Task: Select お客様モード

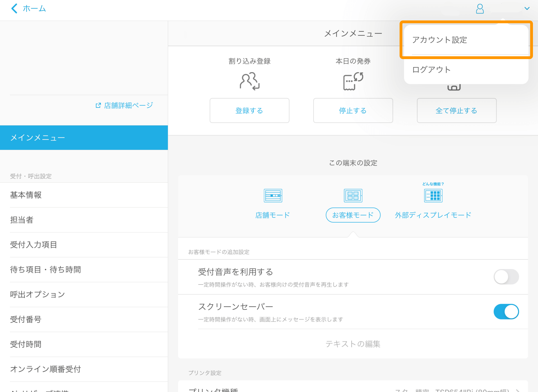Action: coord(353,215)
